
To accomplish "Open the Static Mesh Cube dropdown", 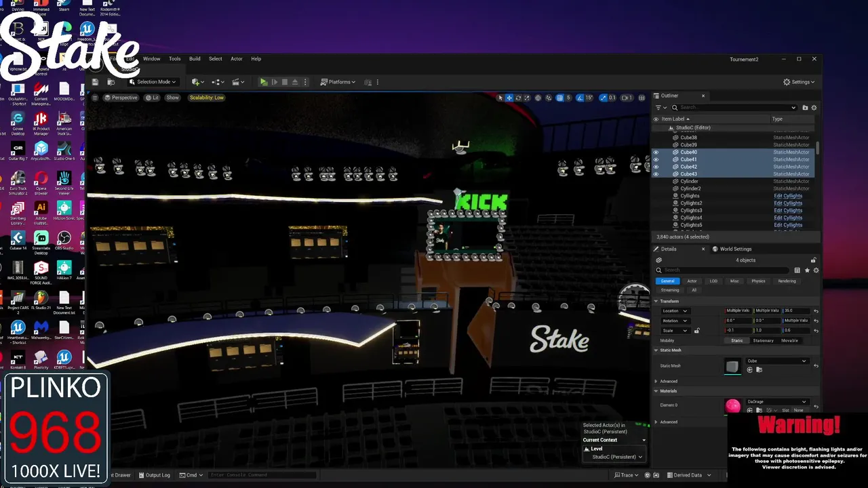I will (776, 361).
